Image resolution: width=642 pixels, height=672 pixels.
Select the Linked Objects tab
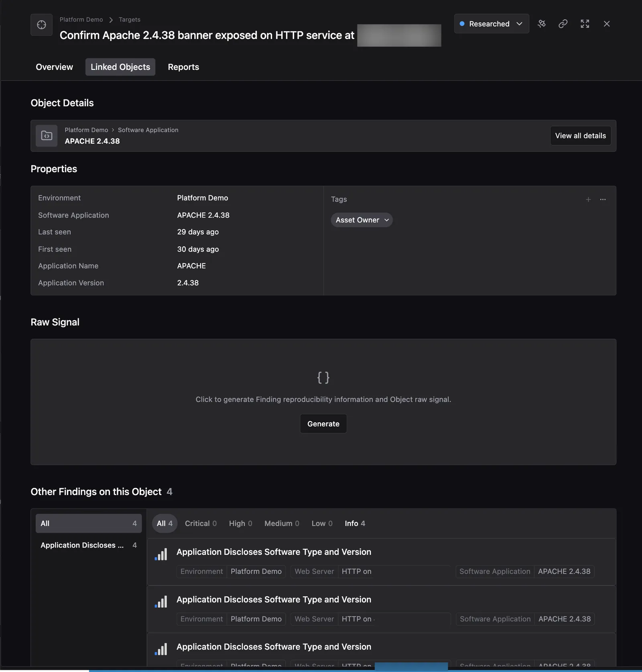click(x=120, y=67)
